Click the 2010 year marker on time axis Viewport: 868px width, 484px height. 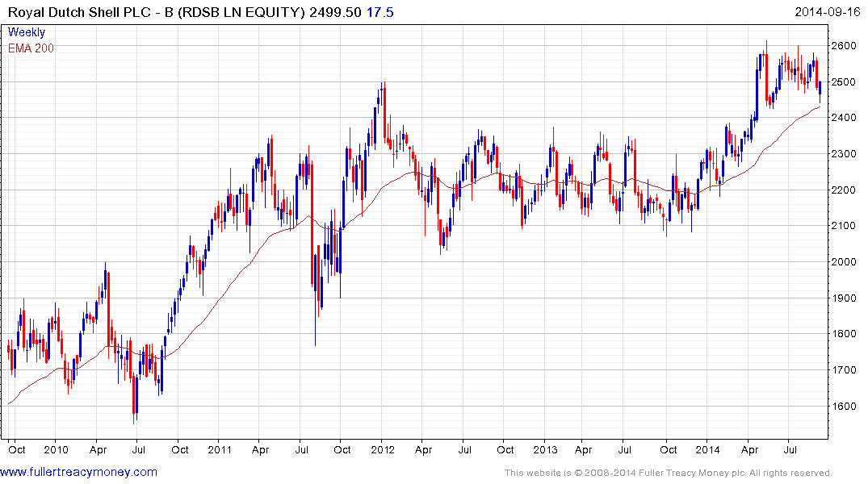56,449
